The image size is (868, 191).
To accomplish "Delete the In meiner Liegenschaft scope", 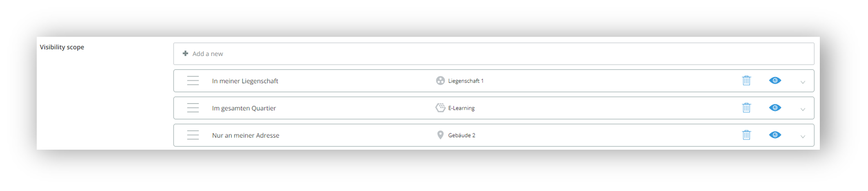I will [x=746, y=81].
